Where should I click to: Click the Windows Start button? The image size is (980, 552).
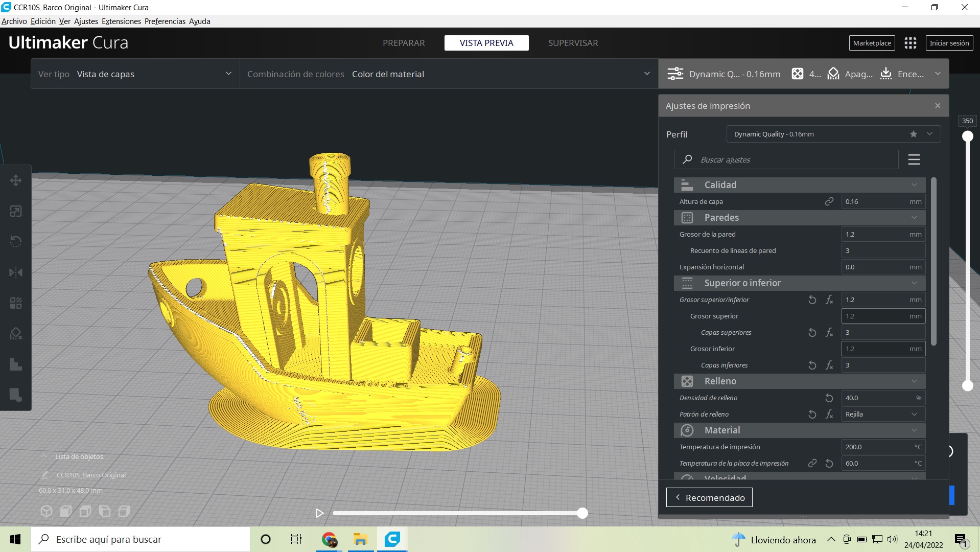15,539
